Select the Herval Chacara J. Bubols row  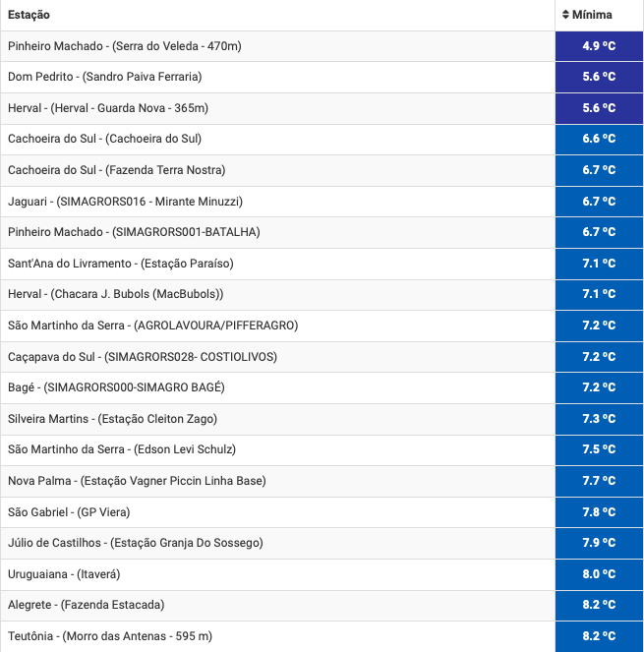click(x=322, y=294)
